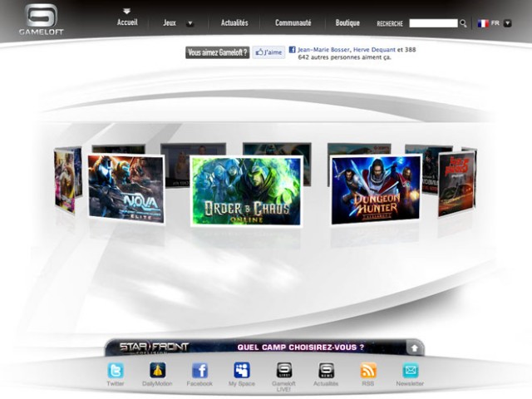The image size is (532, 399).
Task: Expand the Star Front banner arrow
Action: (414, 347)
